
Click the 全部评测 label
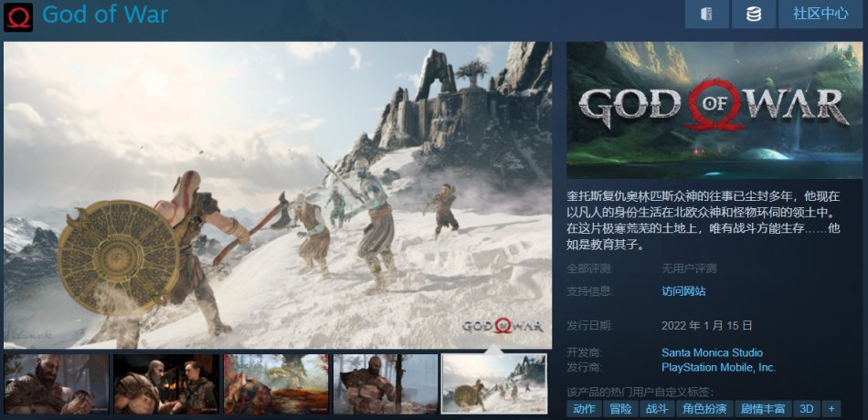click(x=589, y=269)
